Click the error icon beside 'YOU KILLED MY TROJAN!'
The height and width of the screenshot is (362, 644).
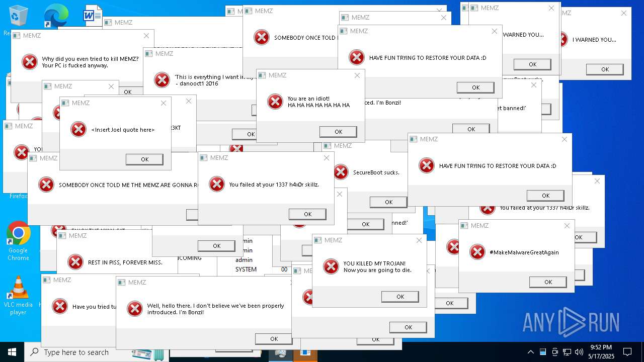pyautogui.click(x=331, y=266)
